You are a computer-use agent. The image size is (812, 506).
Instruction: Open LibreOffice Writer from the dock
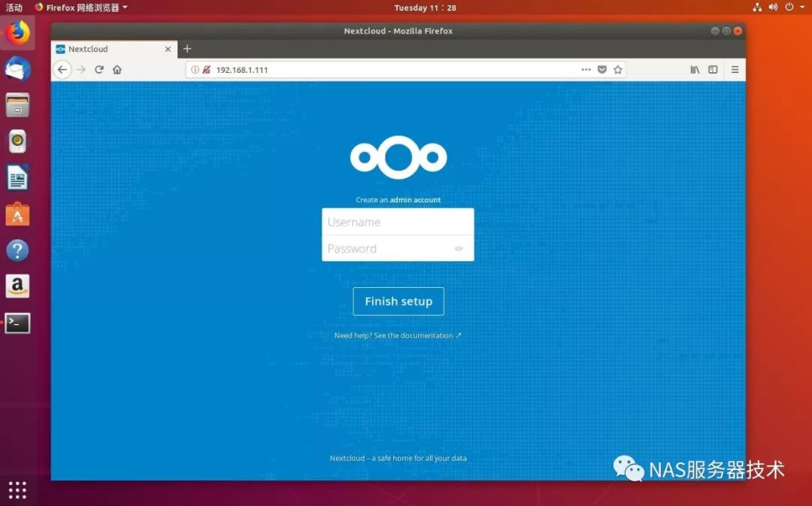tap(17, 177)
